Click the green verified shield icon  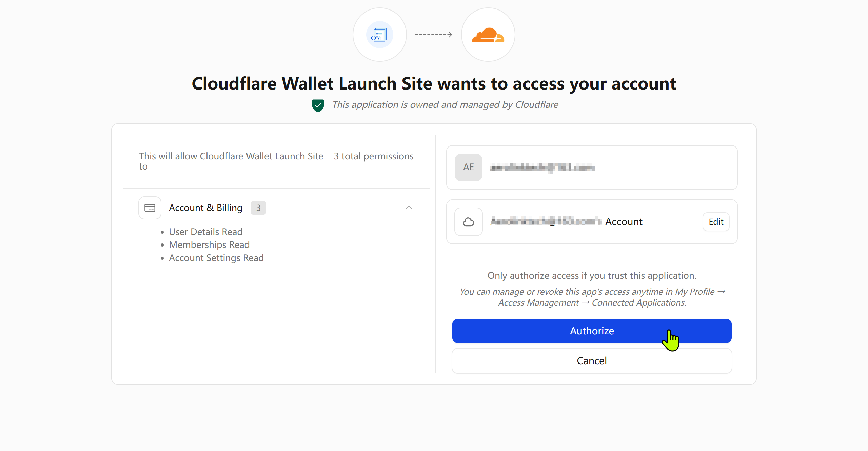point(318,105)
